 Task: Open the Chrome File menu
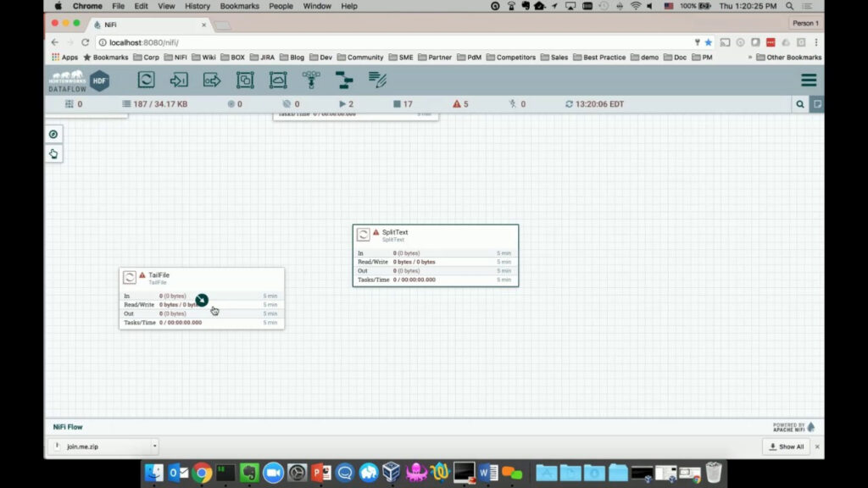click(118, 6)
